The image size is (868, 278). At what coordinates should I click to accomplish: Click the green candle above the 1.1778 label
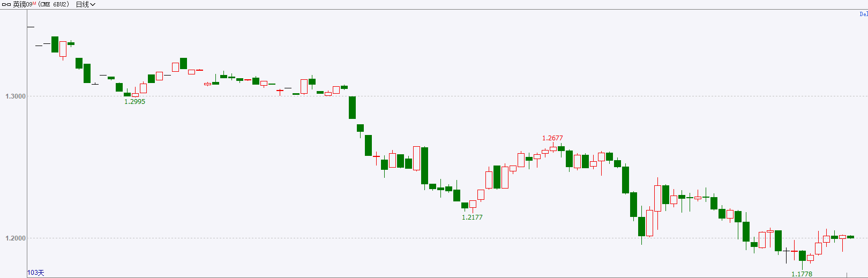tap(802, 256)
